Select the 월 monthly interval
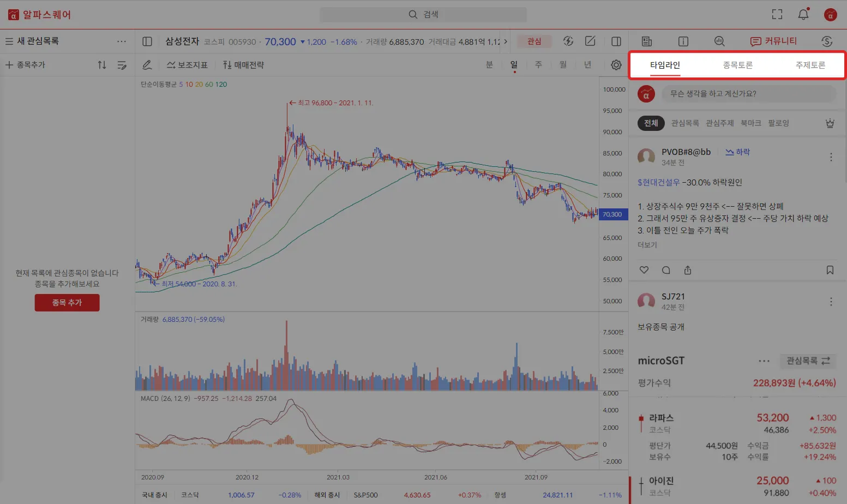The height and width of the screenshot is (504, 847). pyautogui.click(x=563, y=65)
